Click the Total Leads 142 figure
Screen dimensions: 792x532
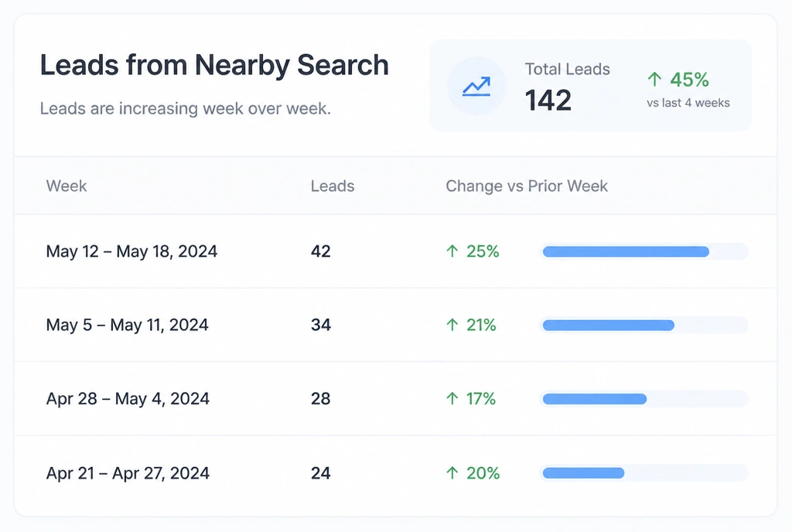(x=548, y=100)
